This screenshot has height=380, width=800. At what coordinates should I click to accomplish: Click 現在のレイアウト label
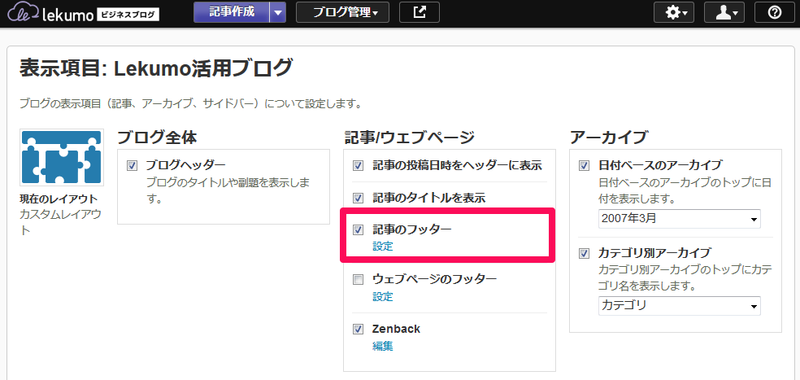58,199
